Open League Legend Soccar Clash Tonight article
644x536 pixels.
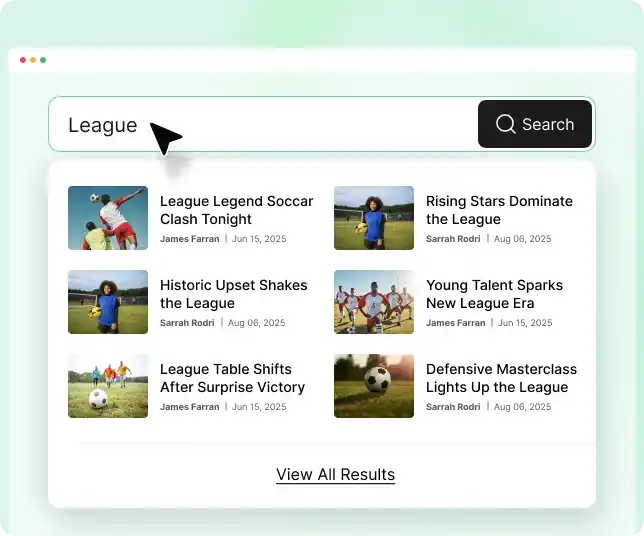click(237, 210)
